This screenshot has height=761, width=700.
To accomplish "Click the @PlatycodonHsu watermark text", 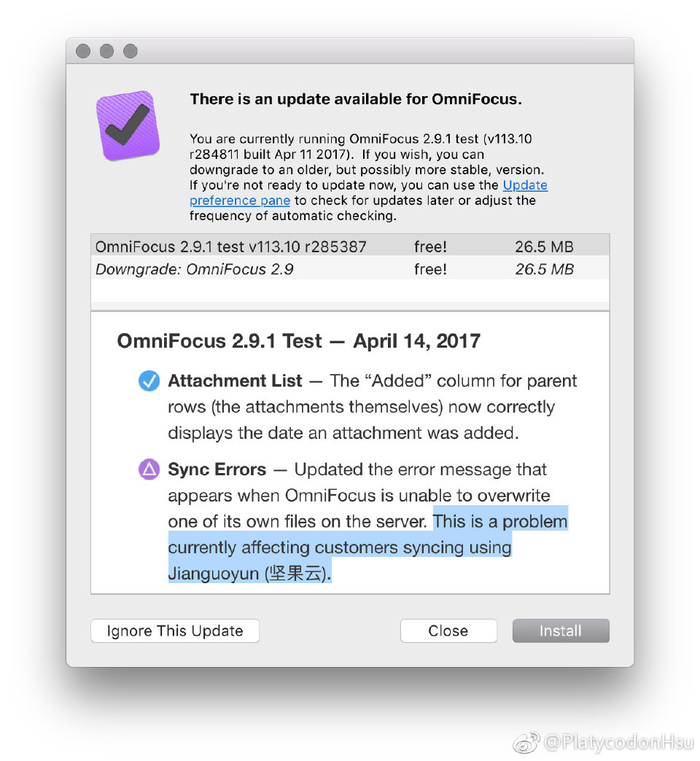I will (618, 743).
